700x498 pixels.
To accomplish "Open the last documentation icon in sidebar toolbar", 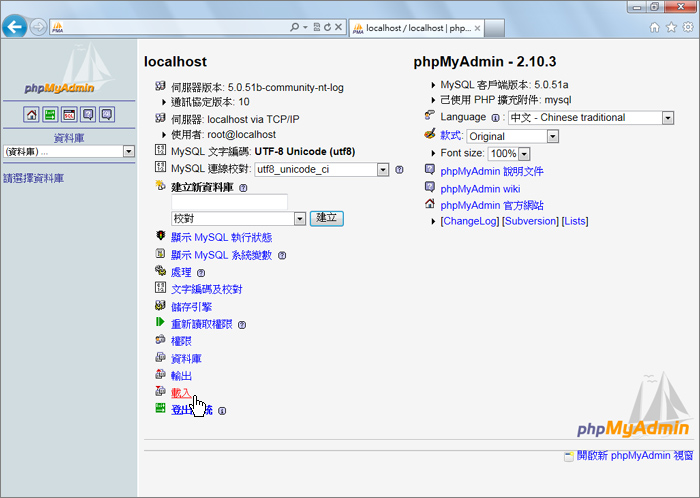I will pos(107,115).
